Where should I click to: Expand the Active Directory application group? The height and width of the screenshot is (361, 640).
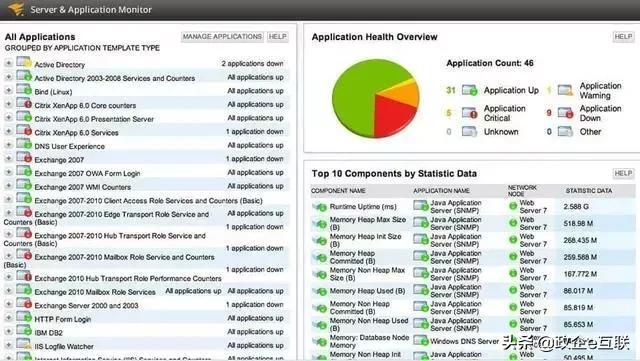tap(8, 63)
